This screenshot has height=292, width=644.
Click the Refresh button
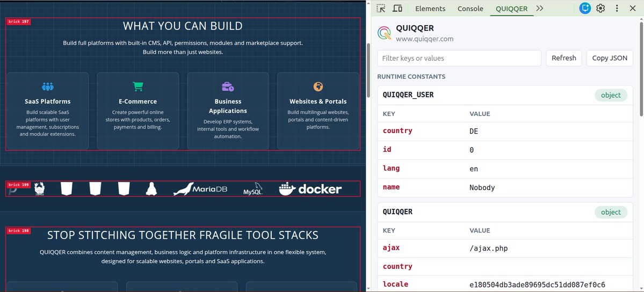563,59
